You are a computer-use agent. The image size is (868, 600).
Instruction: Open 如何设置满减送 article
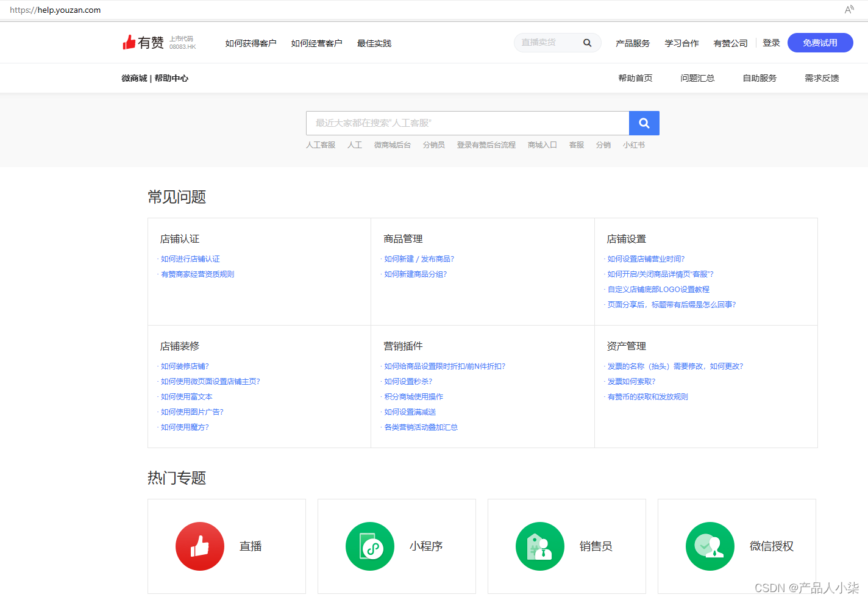410,412
